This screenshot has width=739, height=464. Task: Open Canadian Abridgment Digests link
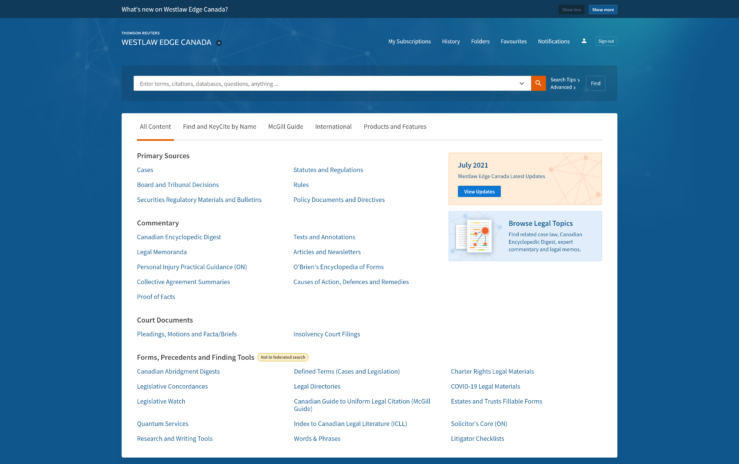coord(178,372)
